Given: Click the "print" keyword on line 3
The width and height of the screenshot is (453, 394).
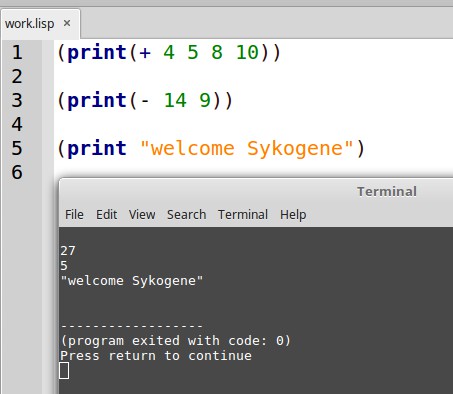Looking at the screenshot, I should 97,101.
